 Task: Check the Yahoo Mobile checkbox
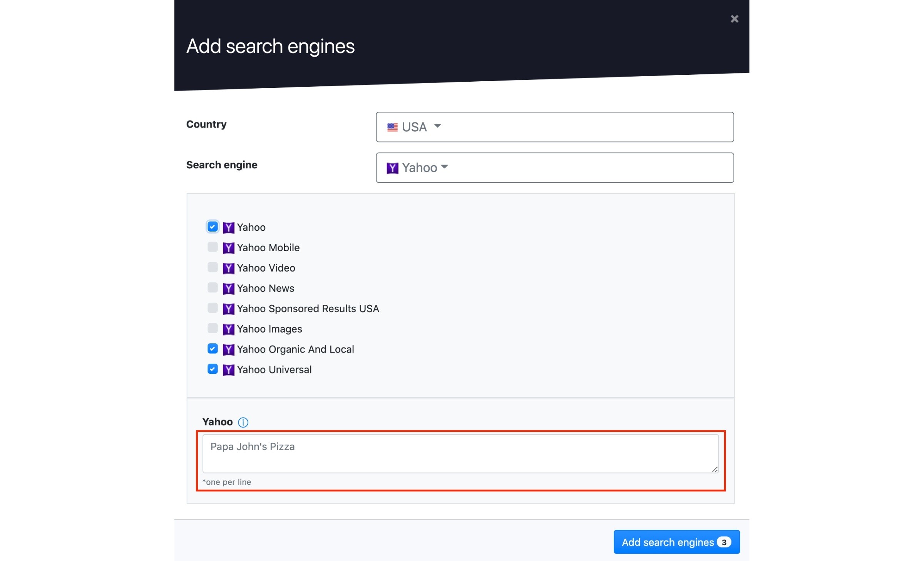point(213,247)
